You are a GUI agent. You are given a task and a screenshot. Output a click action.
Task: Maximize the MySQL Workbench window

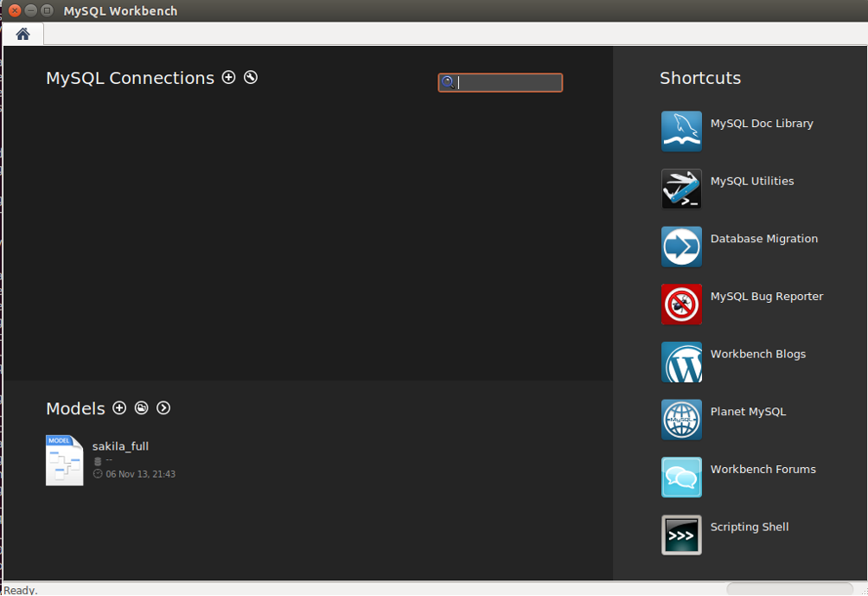47,10
